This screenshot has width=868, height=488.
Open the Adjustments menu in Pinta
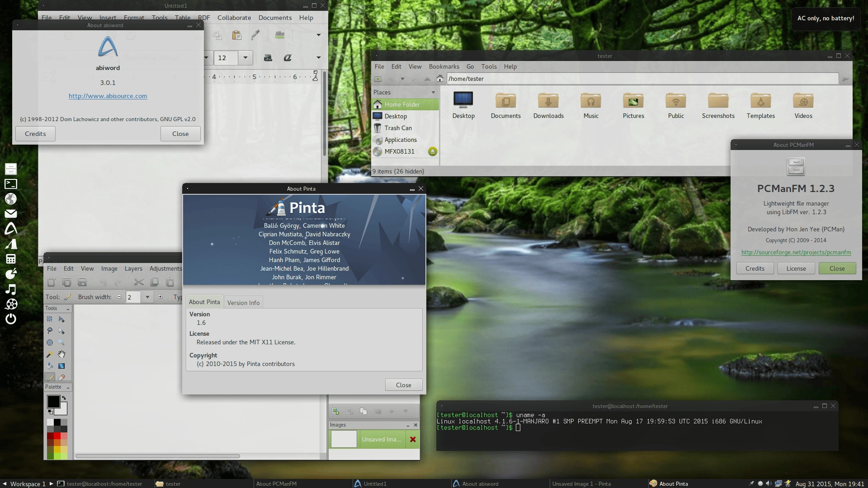coord(165,268)
